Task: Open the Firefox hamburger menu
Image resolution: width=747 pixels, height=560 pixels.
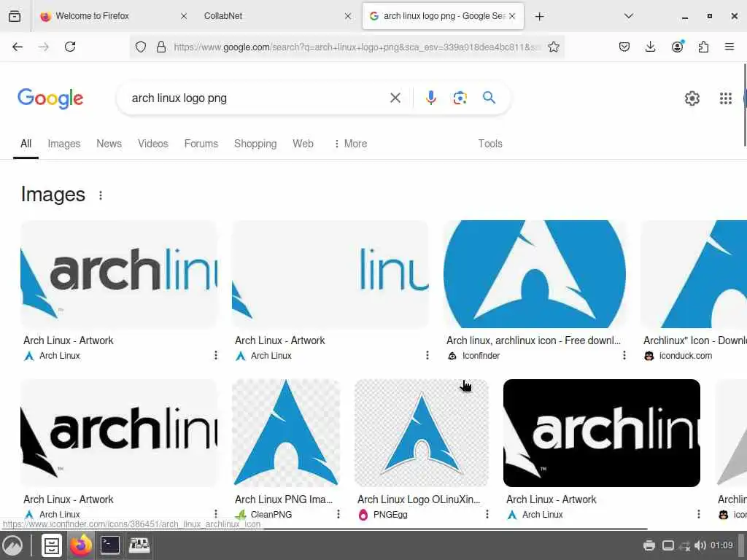Action: 729,47
